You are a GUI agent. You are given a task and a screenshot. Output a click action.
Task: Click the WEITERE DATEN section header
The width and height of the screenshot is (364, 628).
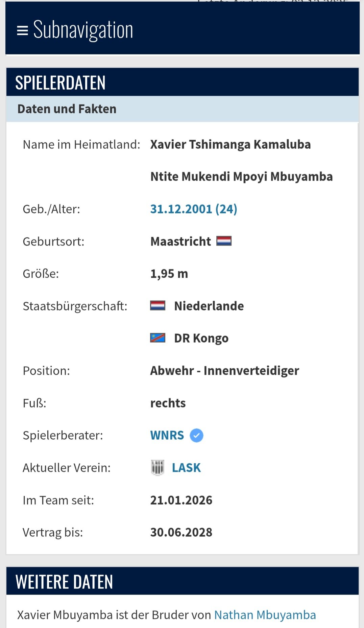(x=64, y=582)
